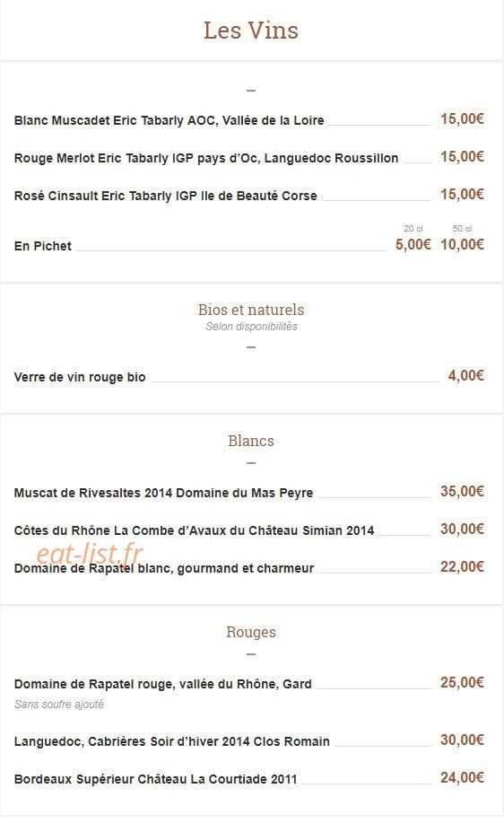Select Rosé Cinsault Eric Tabarly wine

point(165,196)
